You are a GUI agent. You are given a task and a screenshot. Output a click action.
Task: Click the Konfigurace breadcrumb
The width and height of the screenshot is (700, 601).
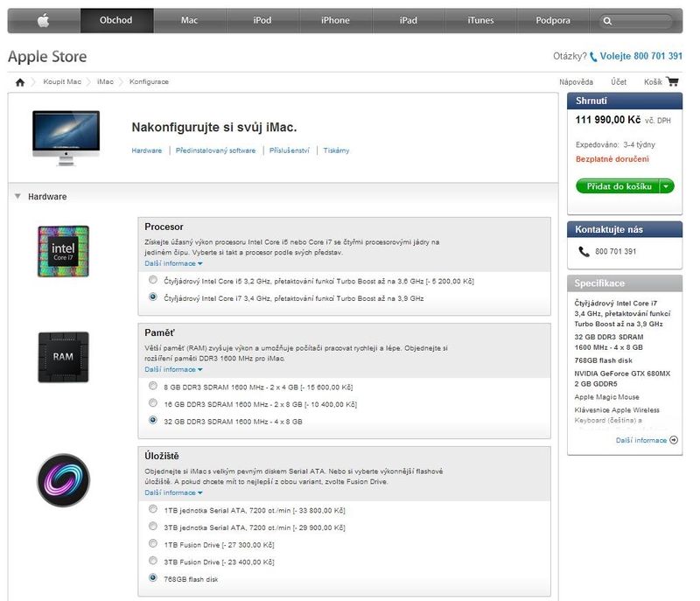(x=149, y=81)
